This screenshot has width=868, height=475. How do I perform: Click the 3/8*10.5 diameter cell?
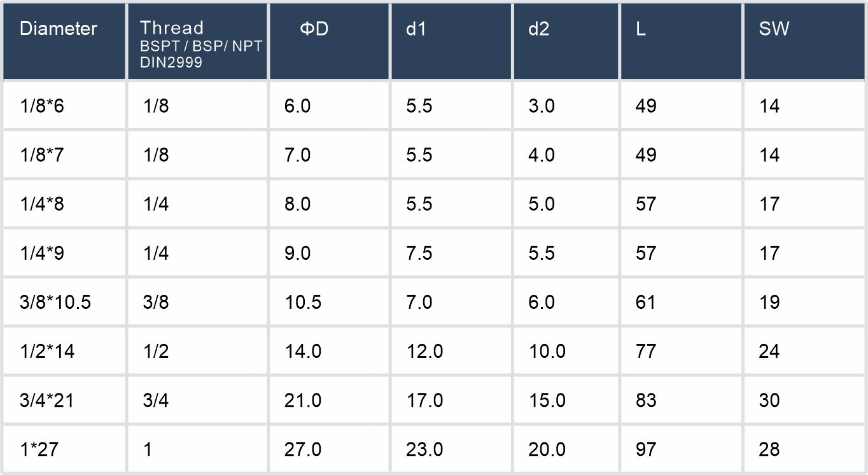click(55, 302)
